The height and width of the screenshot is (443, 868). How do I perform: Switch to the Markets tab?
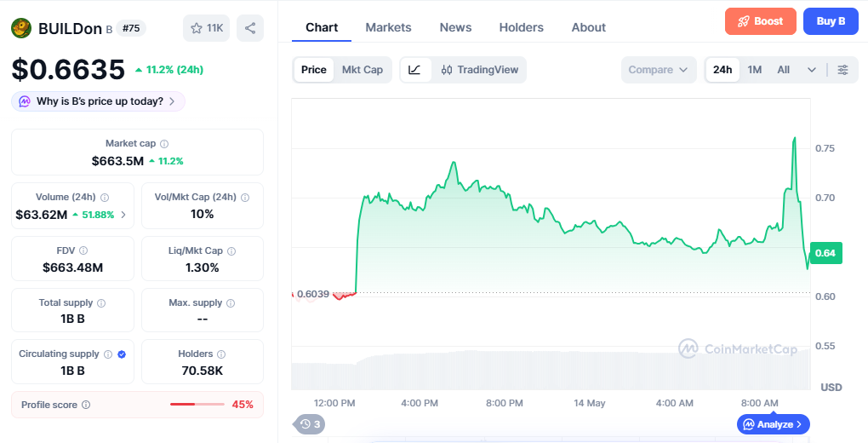pos(388,27)
